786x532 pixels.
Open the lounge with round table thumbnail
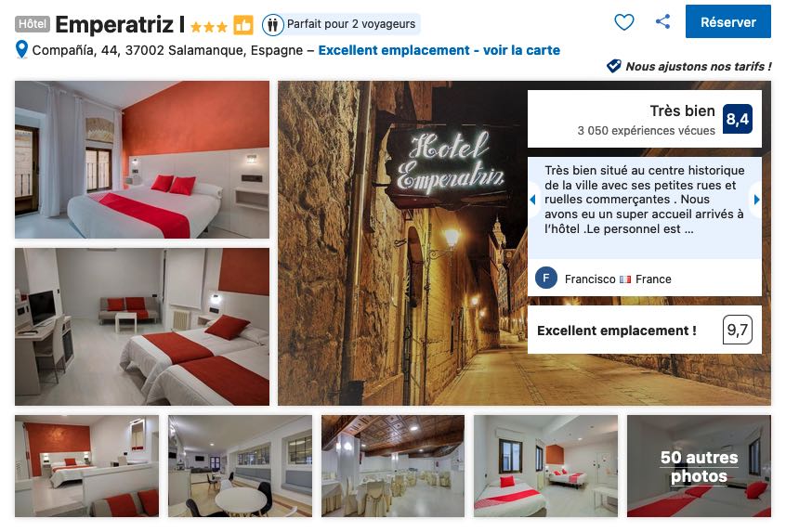[x=240, y=466]
